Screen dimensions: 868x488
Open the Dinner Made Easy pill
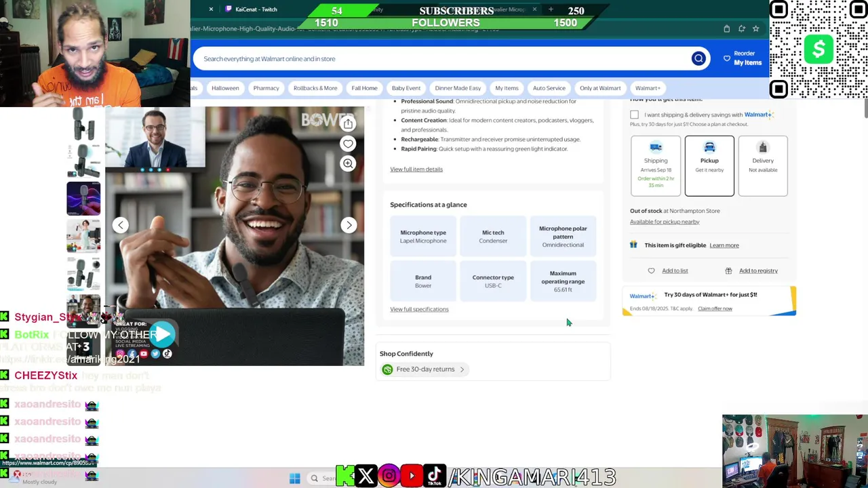click(x=458, y=88)
